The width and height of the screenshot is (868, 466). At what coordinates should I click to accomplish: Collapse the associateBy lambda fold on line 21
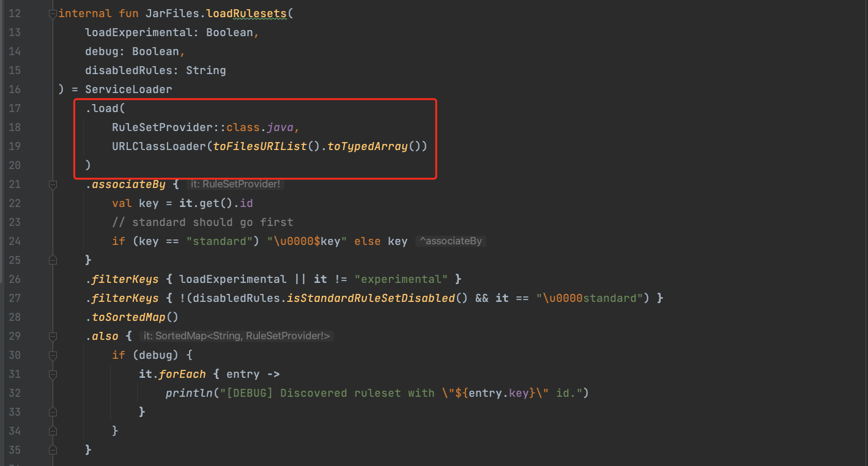[53, 184]
